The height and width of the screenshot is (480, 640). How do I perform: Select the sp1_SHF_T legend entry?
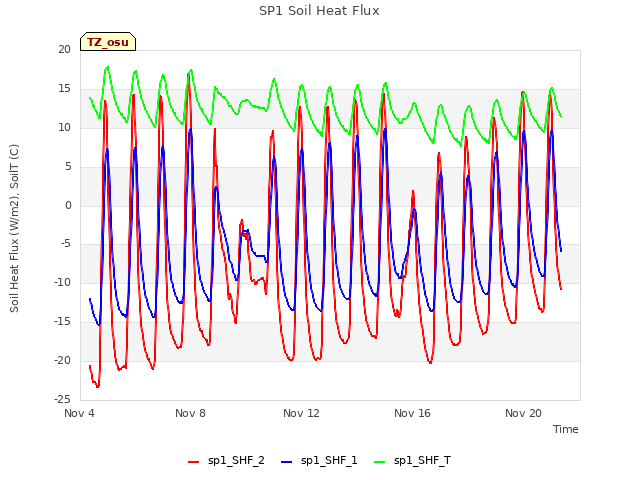[x=412, y=461]
